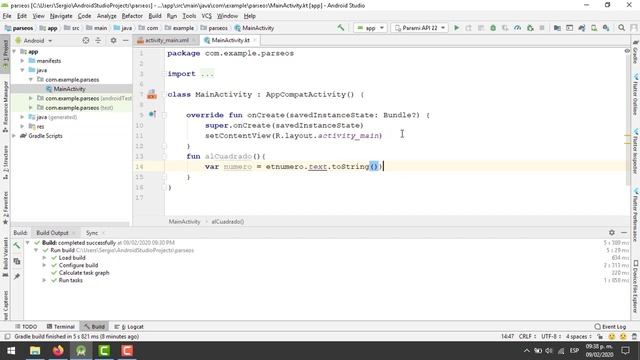Click the Calculate task graph row
This screenshot has width=640, height=360.
click(84, 273)
